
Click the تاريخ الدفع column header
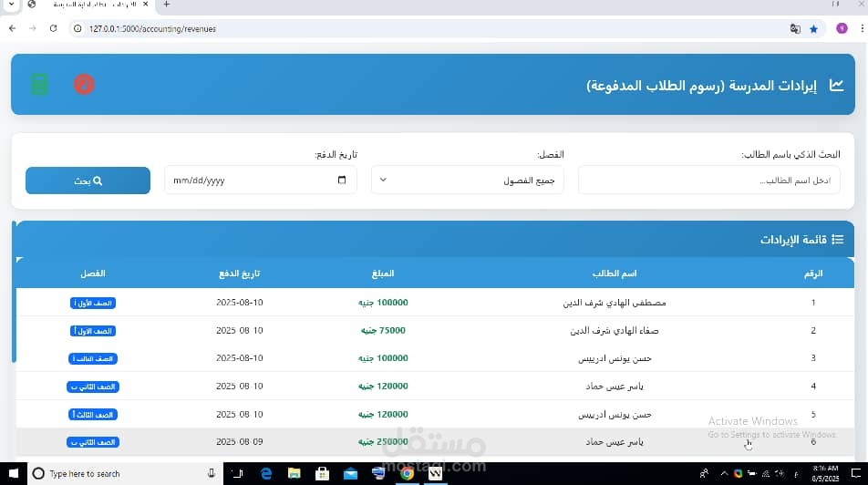239,273
